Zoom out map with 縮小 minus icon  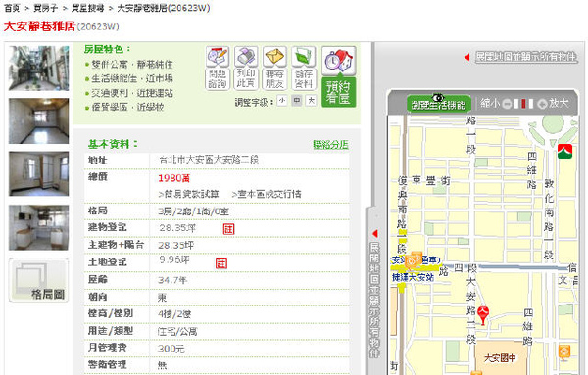507,104
